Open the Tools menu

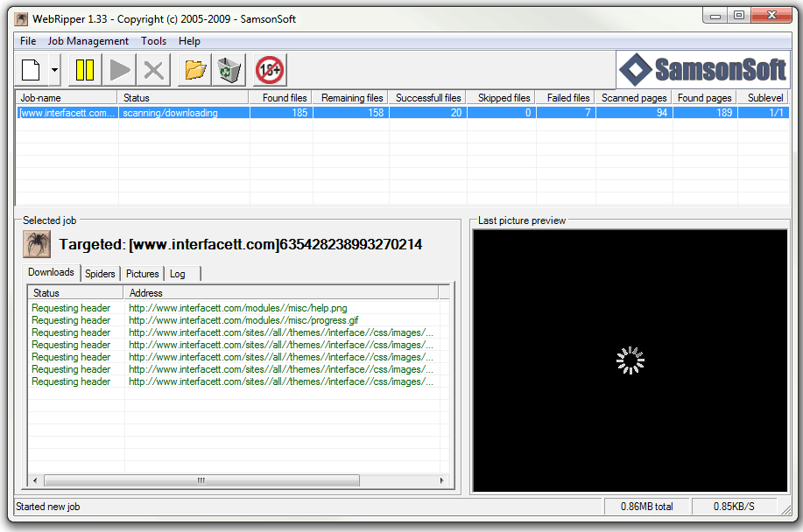[153, 41]
